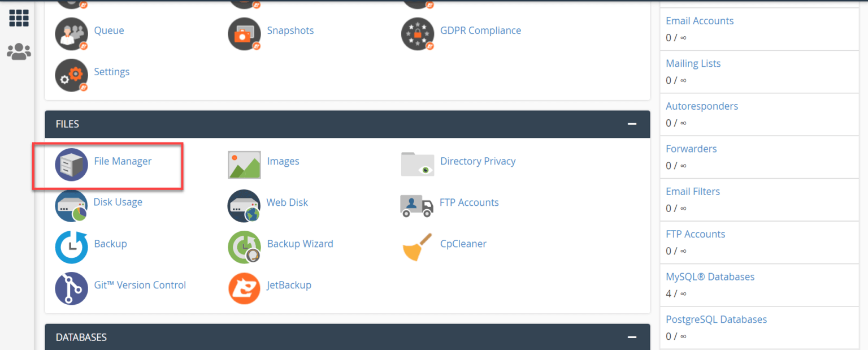This screenshot has height=350, width=868.
Task: Click the GDPR Compliance link
Action: point(480,31)
